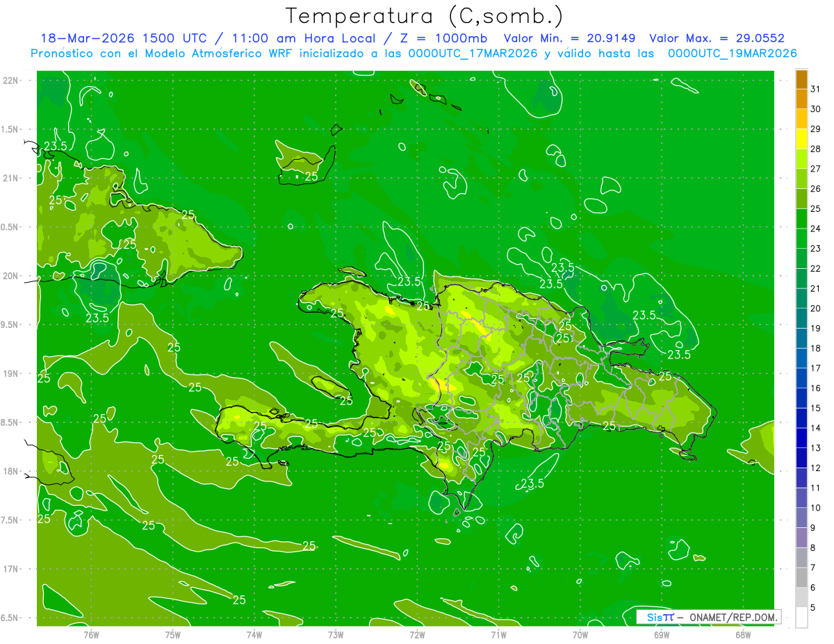Image resolution: width=834 pixels, height=644 pixels.
Task: Click the valid-until time "0000UTC_19MAR2026"
Action: pos(732,53)
